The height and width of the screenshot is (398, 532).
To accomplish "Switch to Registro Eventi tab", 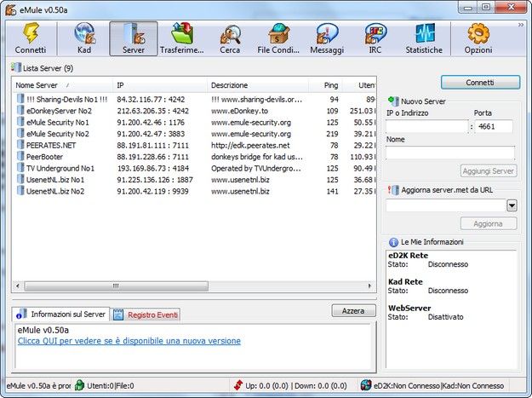I will 146,314.
